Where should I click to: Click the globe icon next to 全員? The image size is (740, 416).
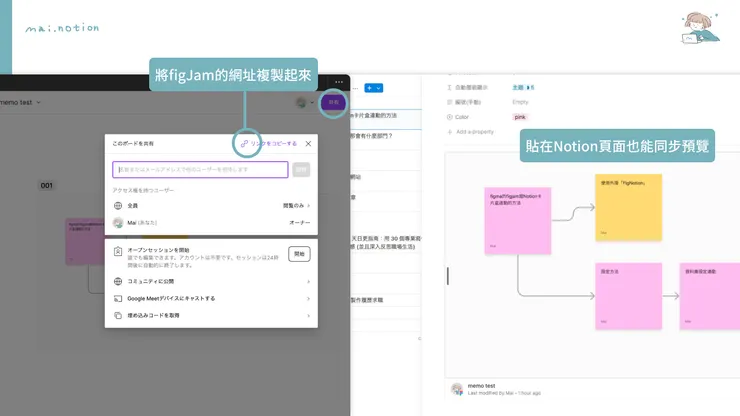coord(118,205)
